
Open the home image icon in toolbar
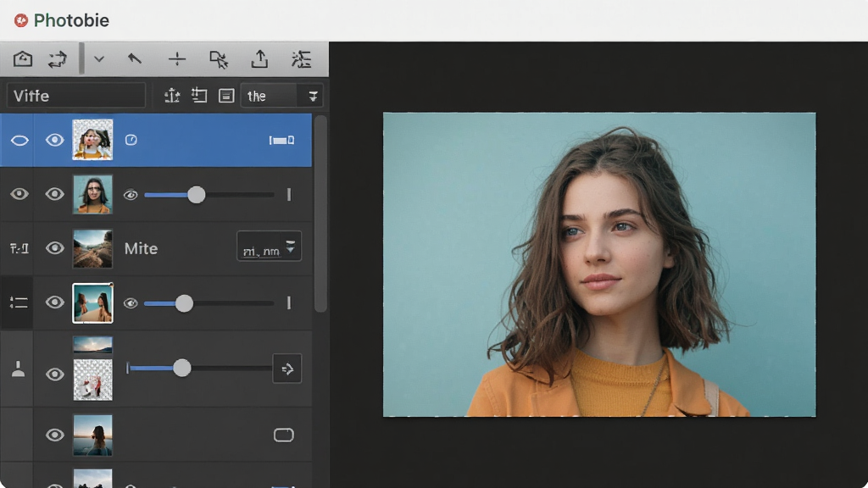pos(23,58)
